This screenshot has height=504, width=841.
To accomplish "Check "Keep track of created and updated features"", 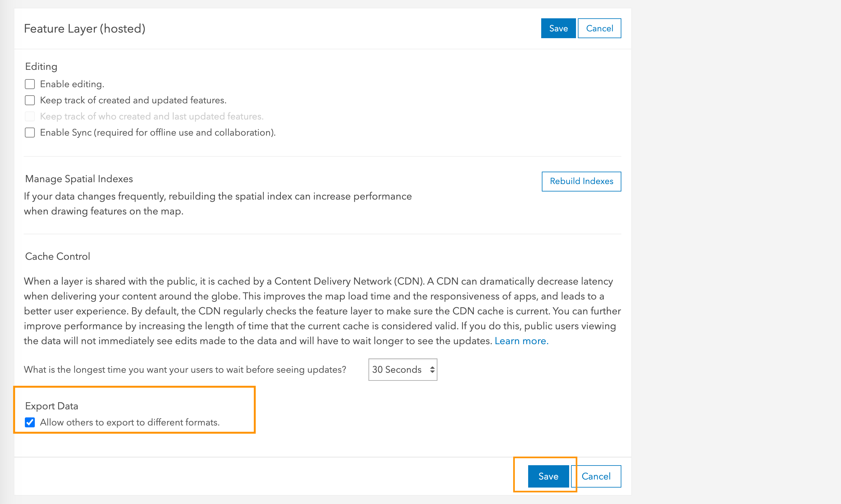I will click(30, 100).
